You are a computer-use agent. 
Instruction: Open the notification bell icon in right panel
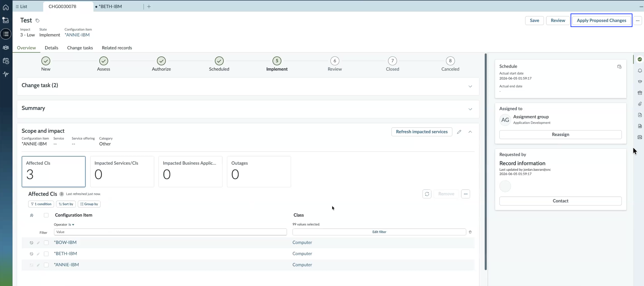(x=640, y=71)
